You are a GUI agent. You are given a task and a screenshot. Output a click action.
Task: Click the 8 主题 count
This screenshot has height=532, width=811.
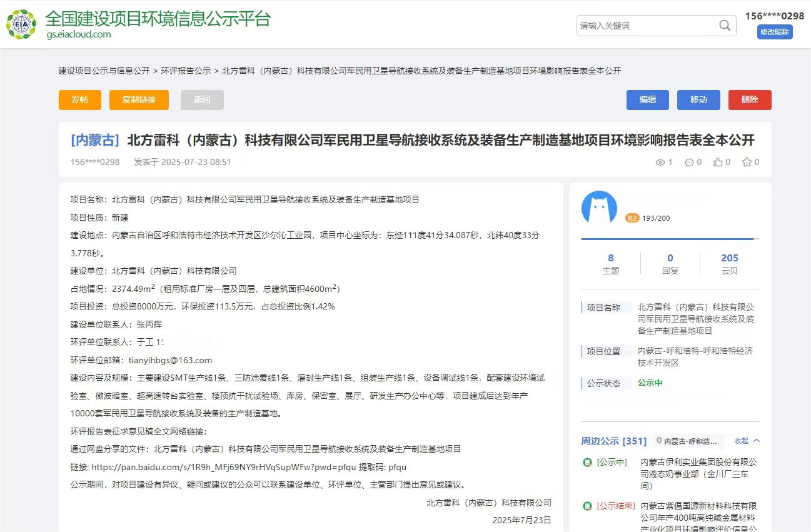[x=611, y=263]
